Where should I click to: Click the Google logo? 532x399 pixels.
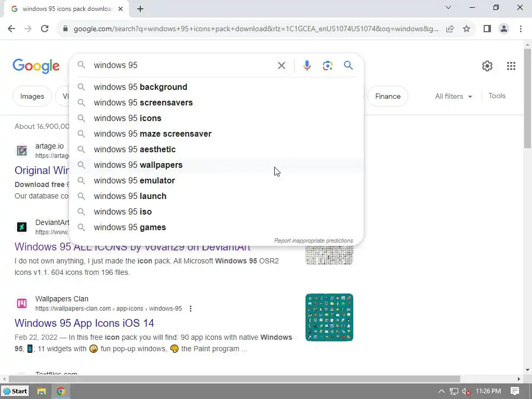coord(36,66)
